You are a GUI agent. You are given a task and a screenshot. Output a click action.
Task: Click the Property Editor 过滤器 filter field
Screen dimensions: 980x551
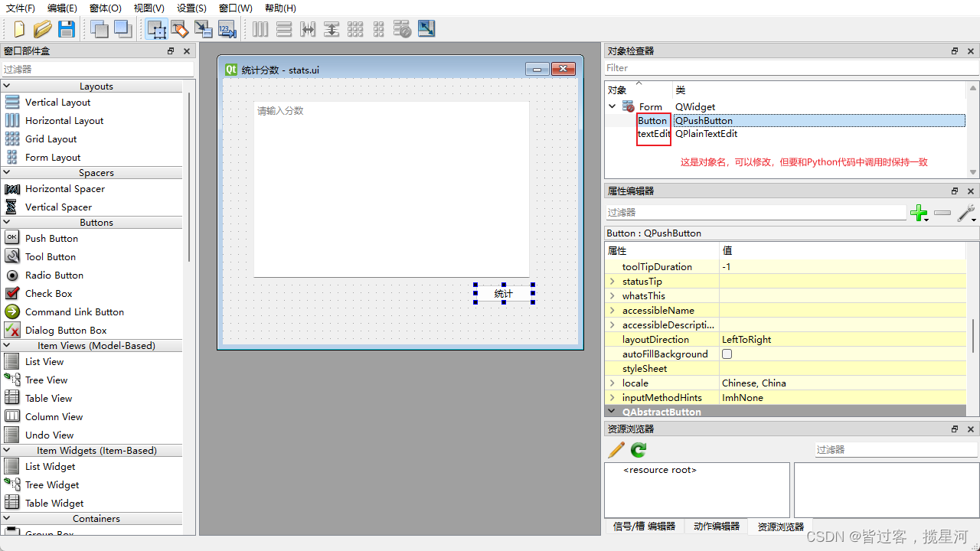(756, 213)
